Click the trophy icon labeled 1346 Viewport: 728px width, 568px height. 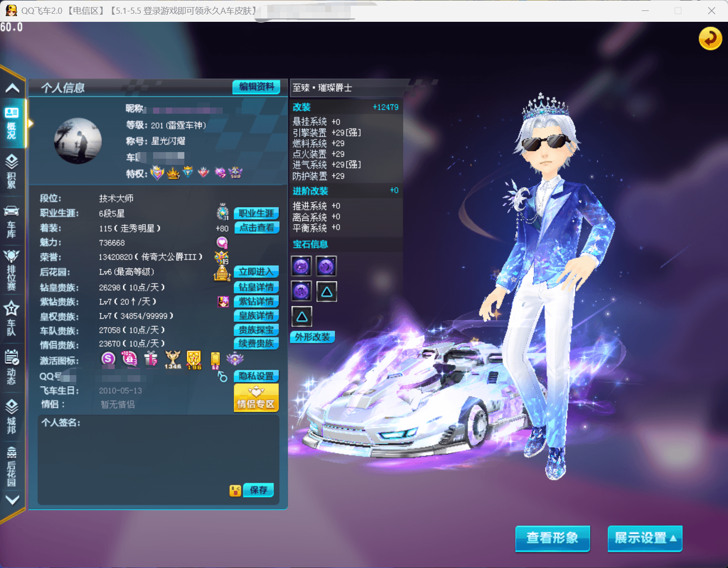pos(173,360)
